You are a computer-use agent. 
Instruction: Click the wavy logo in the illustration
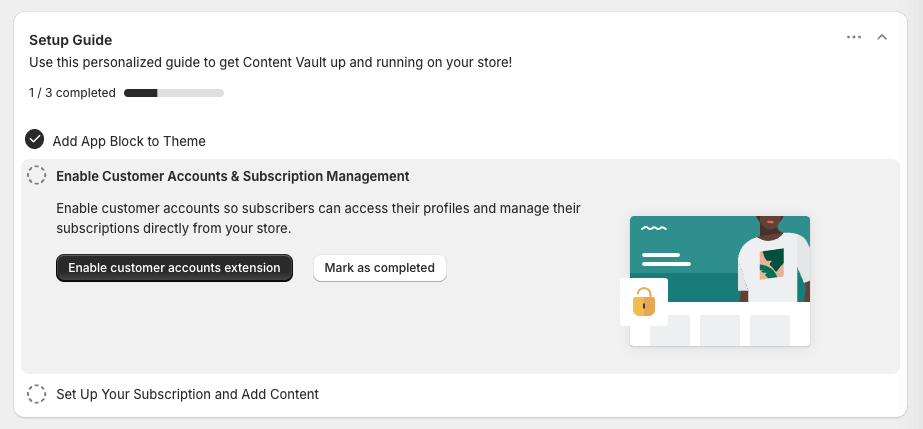(x=654, y=228)
